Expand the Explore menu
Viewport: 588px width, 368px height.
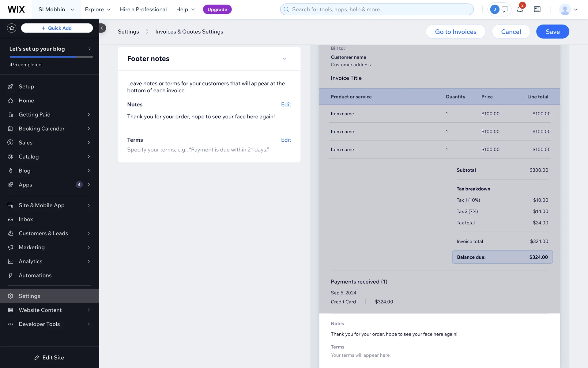tap(97, 10)
